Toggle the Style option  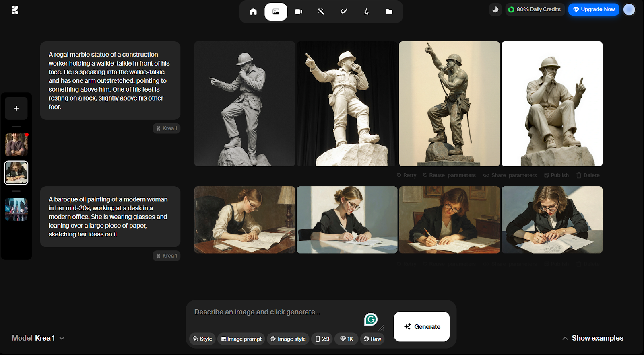pos(202,339)
